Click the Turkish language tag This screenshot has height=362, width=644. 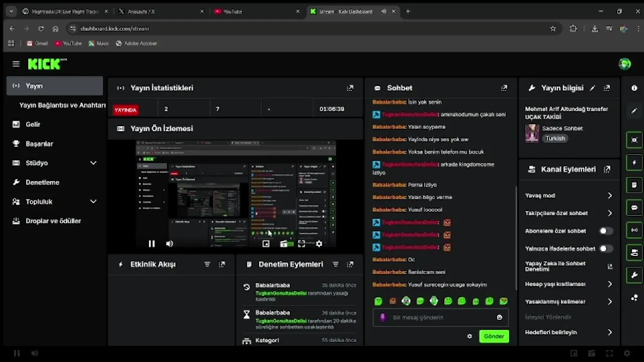[555, 138]
